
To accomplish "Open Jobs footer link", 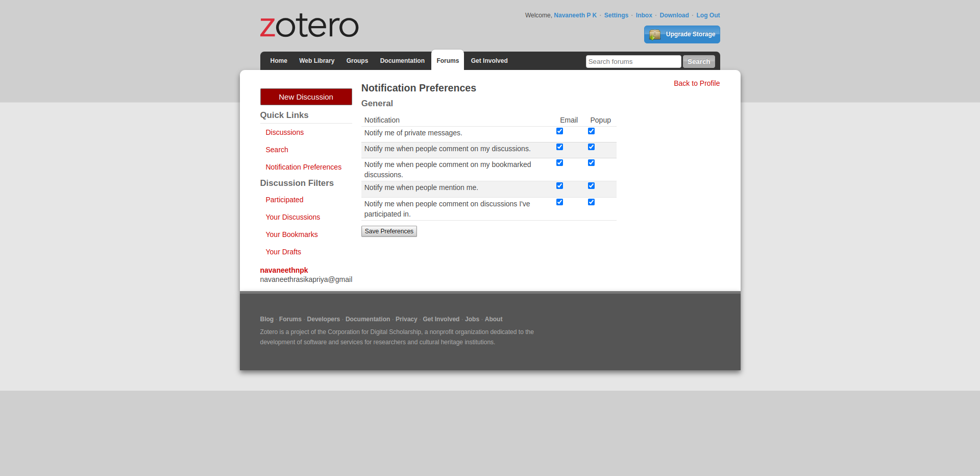I will [472, 319].
